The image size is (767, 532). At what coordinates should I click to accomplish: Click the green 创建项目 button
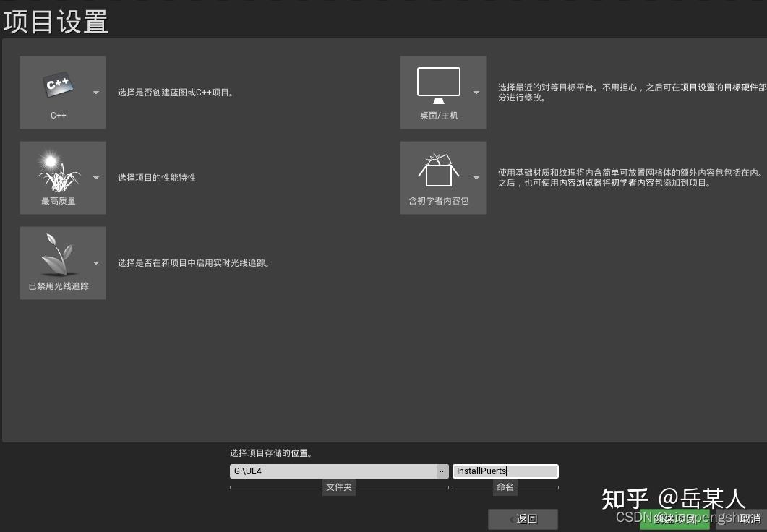tap(674, 519)
